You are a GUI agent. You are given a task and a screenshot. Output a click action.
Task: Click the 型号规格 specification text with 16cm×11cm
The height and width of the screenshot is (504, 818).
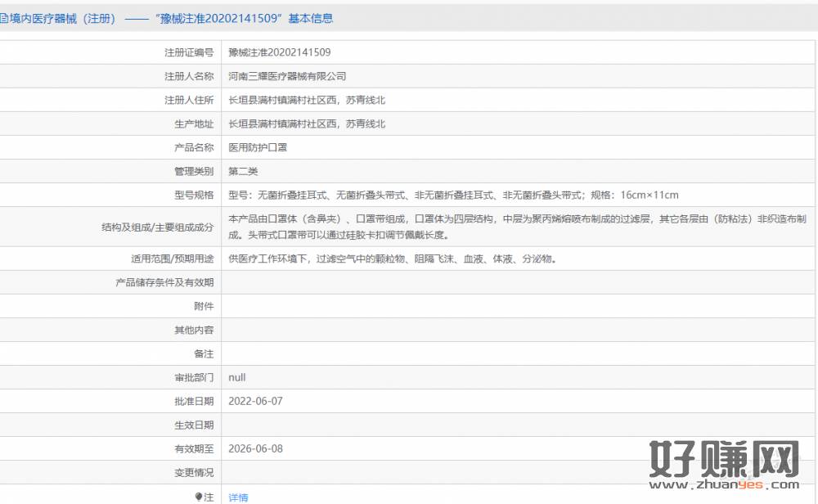(453, 196)
